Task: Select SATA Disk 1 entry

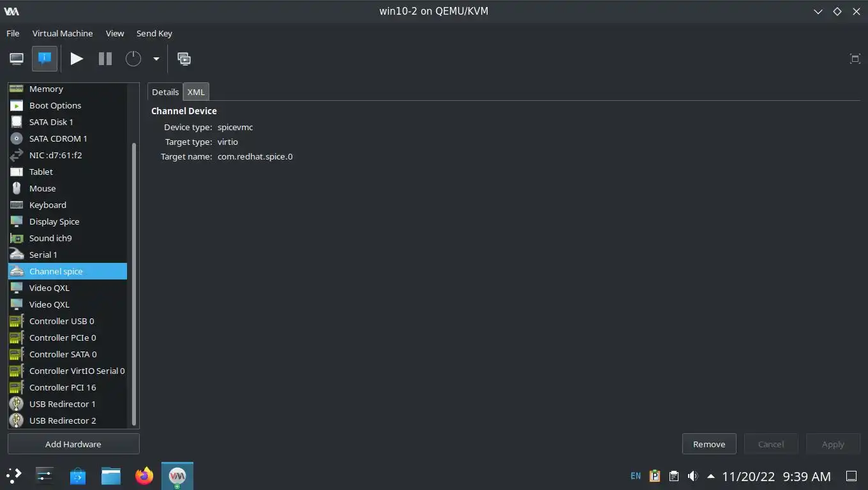Action: tap(68, 122)
